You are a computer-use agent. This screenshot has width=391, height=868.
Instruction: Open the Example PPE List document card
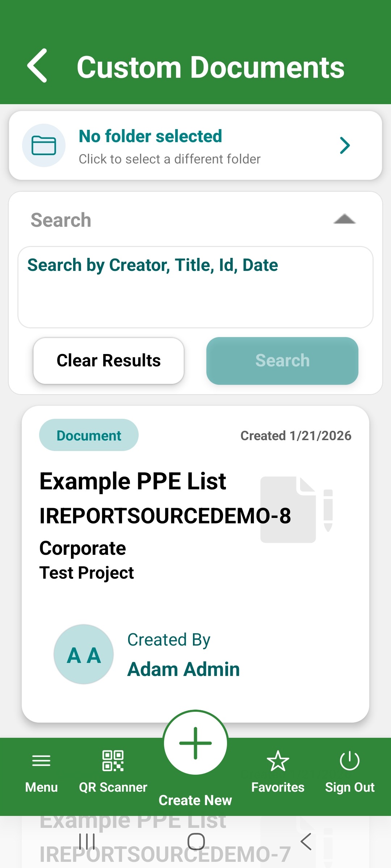195,564
